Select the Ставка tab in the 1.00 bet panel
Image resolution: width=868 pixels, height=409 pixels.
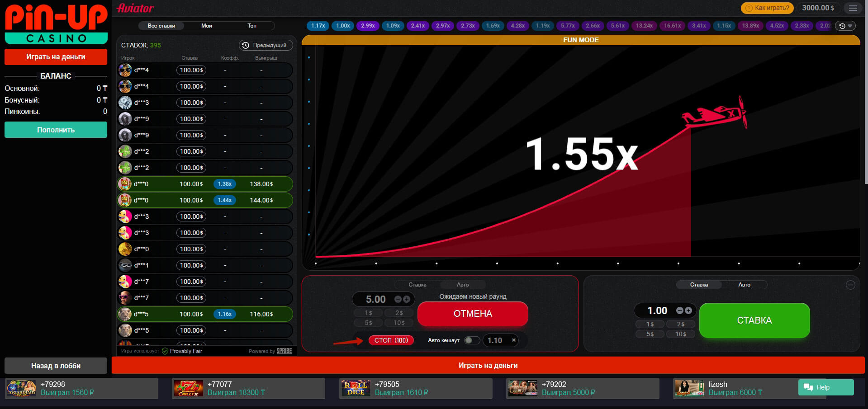coord(699,285)
